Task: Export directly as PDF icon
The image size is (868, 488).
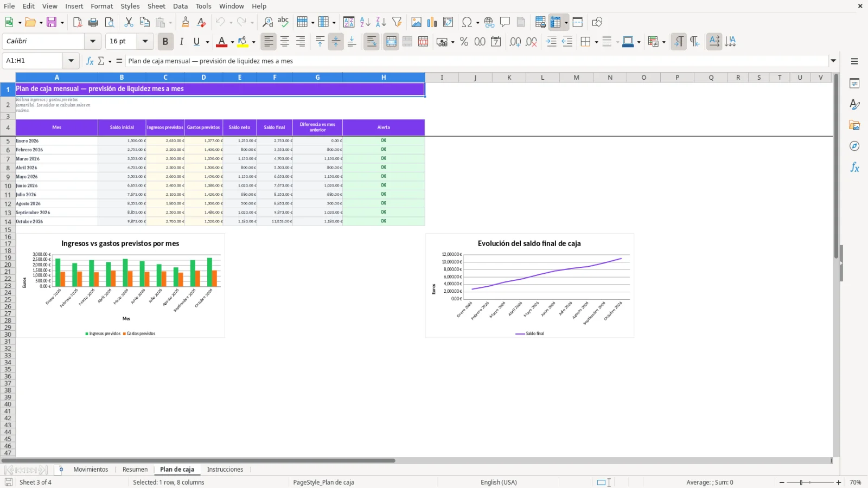Action: pyautogui.click(x=78, y=22)
